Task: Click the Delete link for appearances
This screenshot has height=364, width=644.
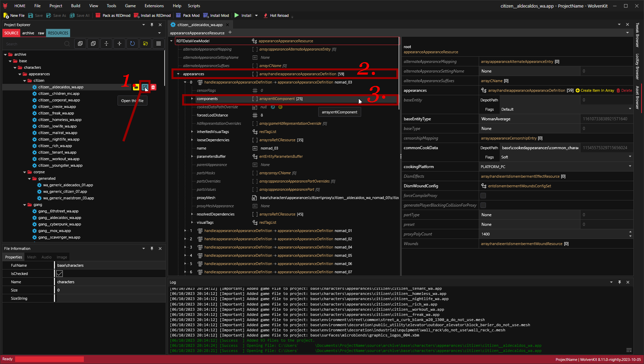Action: point(624,90)
